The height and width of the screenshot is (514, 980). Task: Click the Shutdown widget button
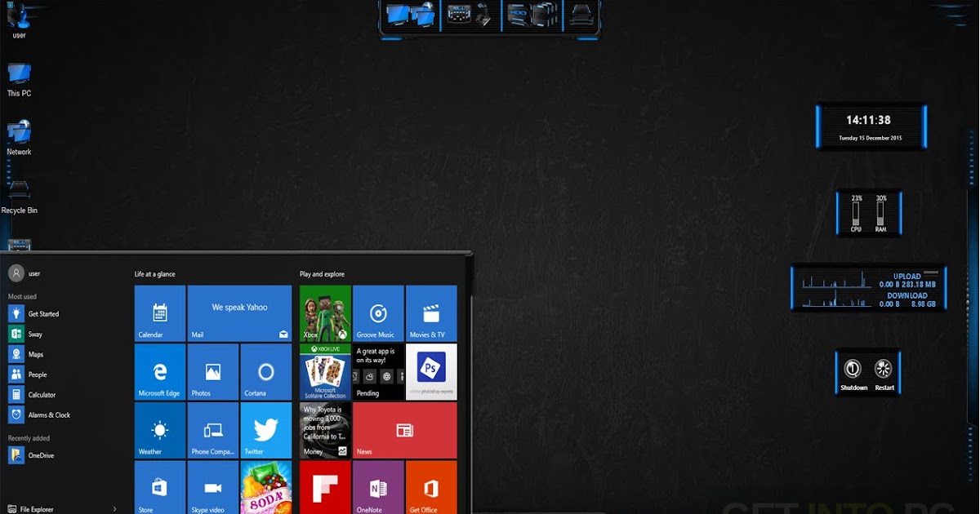(854, 374)
